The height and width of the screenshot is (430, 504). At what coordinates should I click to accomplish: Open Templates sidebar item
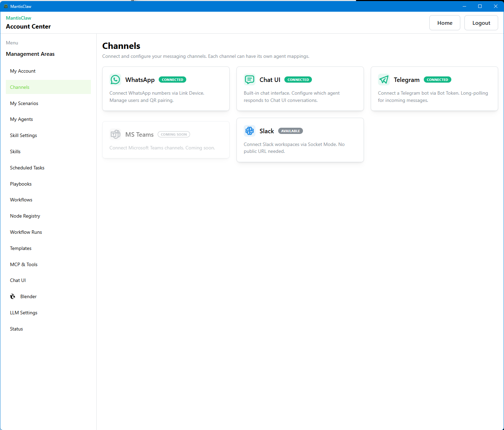coord(48,248)
